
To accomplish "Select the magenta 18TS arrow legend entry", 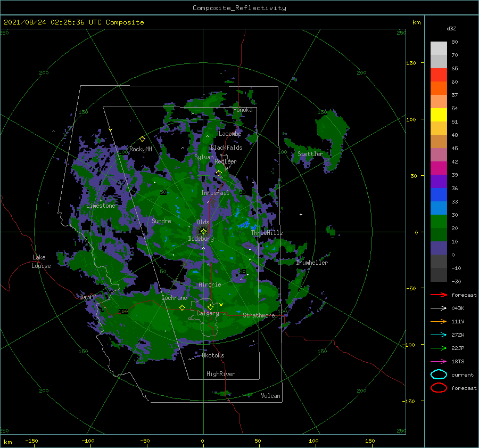I will (x=439, y=362).
